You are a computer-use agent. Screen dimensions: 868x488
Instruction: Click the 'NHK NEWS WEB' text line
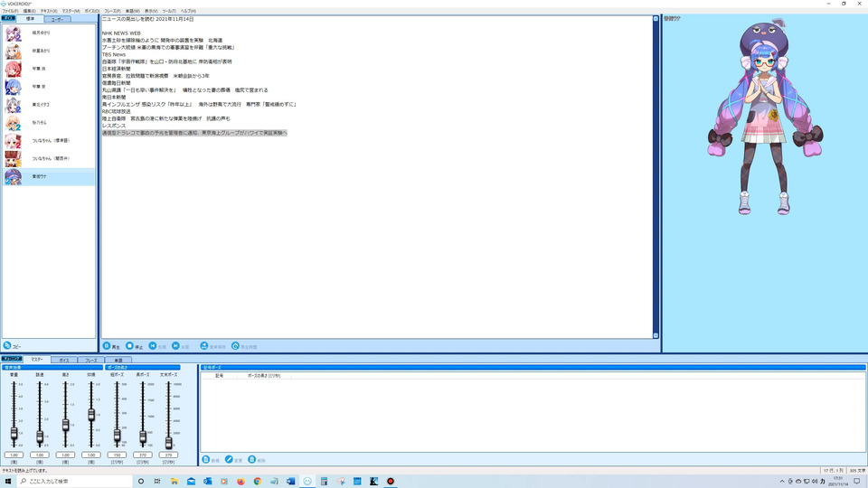(x=121, y=33)
